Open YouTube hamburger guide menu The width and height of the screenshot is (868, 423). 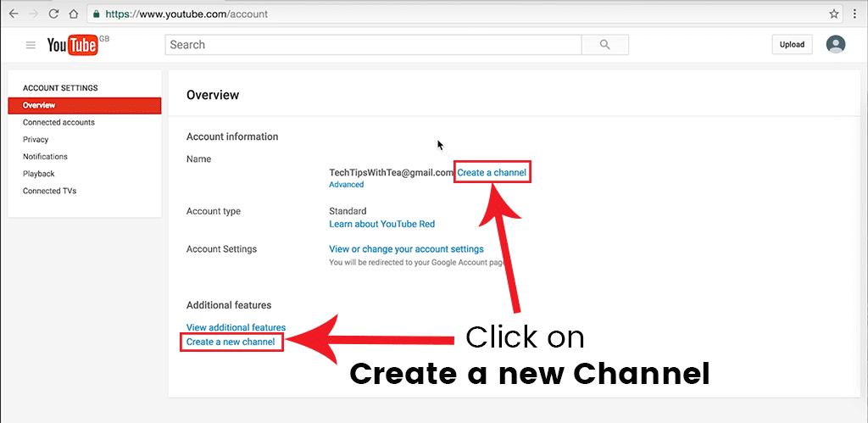pyautogui.click(x=31, y=45)
